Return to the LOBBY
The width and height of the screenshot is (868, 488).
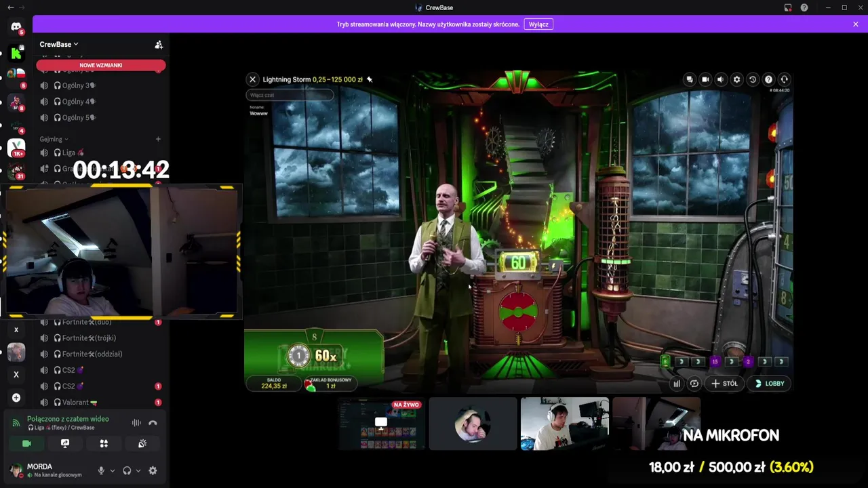[x=769, y=384]
